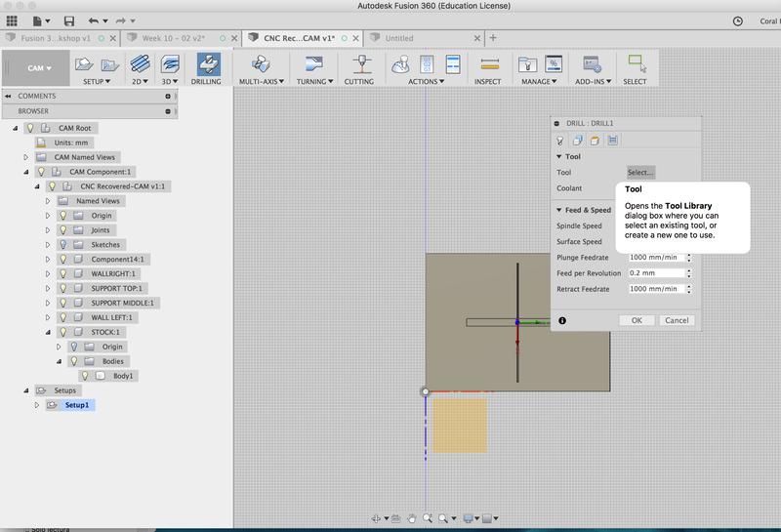This screenshot has height=532, width=781.
Task: Toggle visibility bulb of CAM Component:1
Action: [41, 172]
